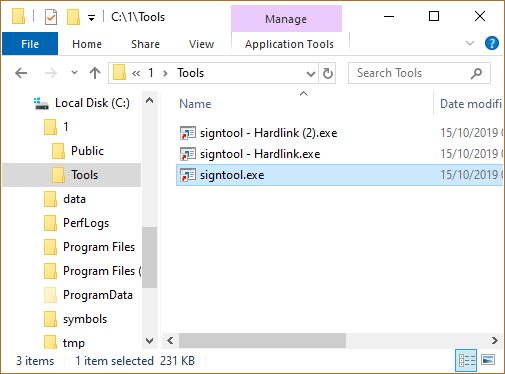This screenshot has height=374, width=505.
Task: Select signtool - Hardlink (2).exe
Action: tap(269, 133)
